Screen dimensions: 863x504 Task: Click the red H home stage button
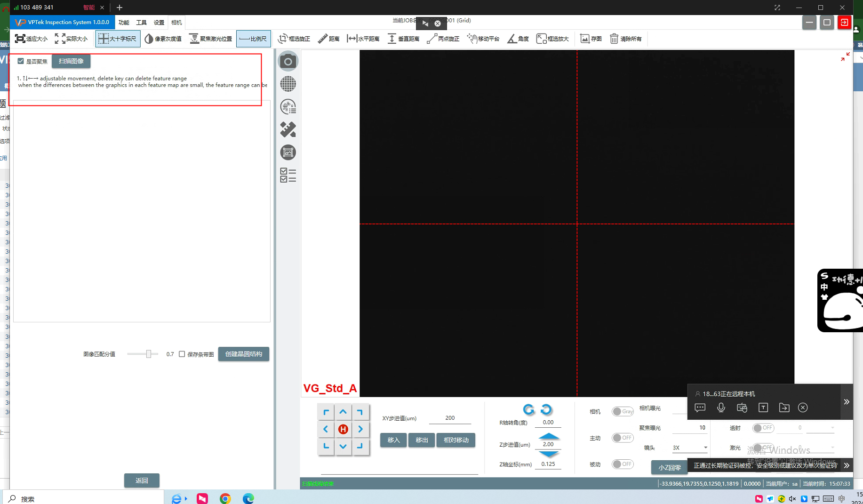(x=343, y=429)
